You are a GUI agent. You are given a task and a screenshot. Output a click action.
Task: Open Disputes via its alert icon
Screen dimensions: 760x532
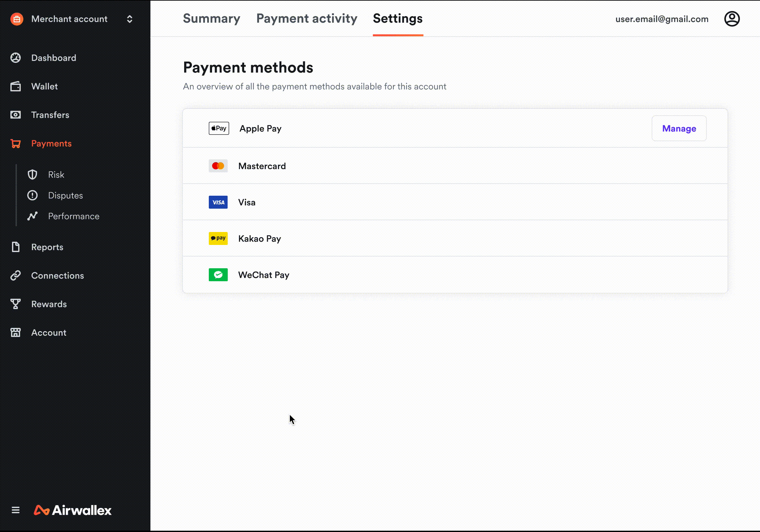[x=32, y=195]
